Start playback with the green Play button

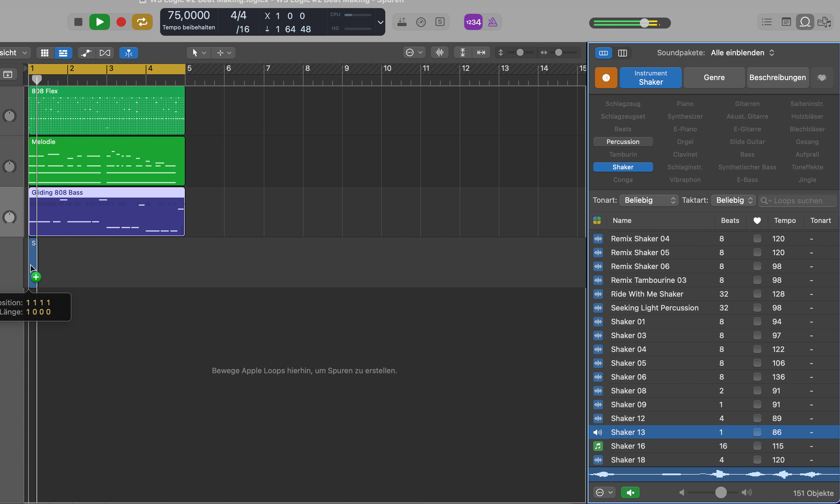point(99,22)
